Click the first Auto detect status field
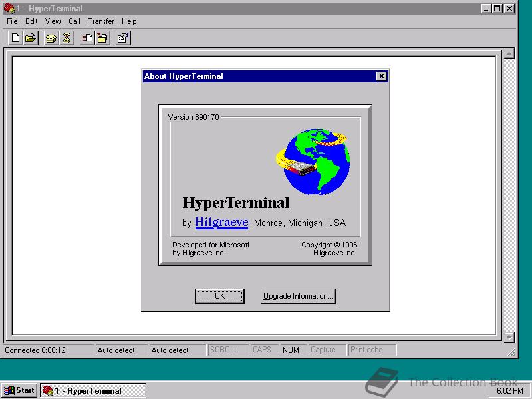The height and width of the screenshot is (399, 532). [122, 350]
